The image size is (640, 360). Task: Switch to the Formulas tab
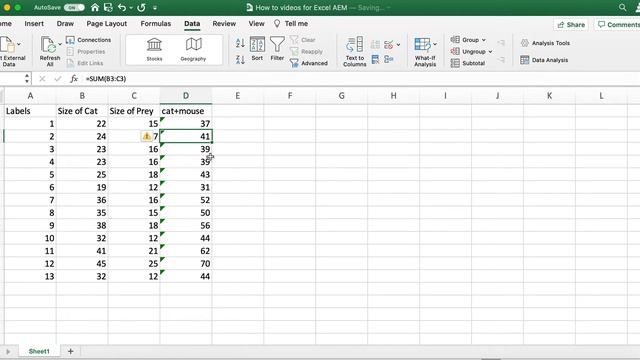tap(156, 24)
